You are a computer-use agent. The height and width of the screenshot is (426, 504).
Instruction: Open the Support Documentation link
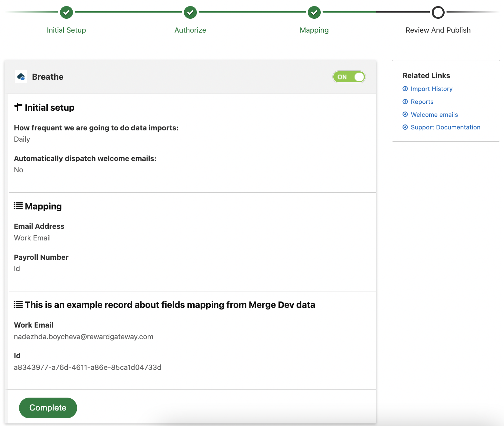pos(446,127)
